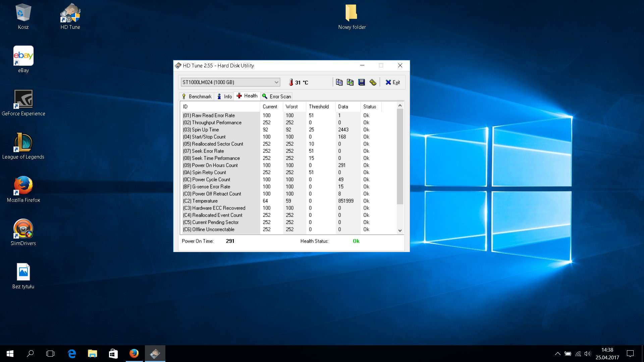Select the Spin Retry Count row

pos(288,172)
